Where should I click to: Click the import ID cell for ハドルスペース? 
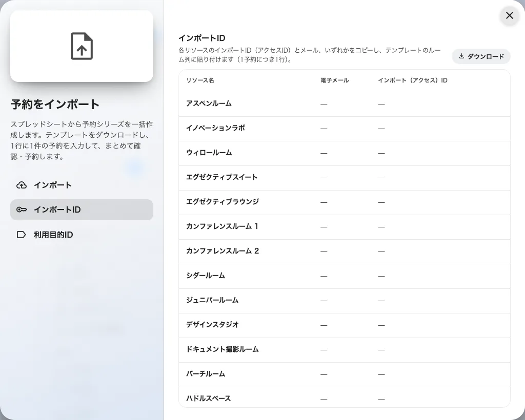tap(381, 399)
